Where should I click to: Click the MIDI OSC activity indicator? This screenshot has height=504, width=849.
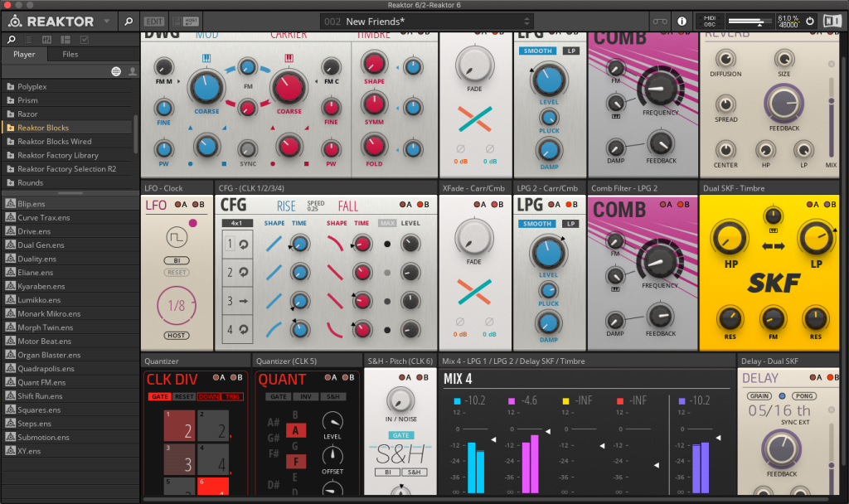710,22
